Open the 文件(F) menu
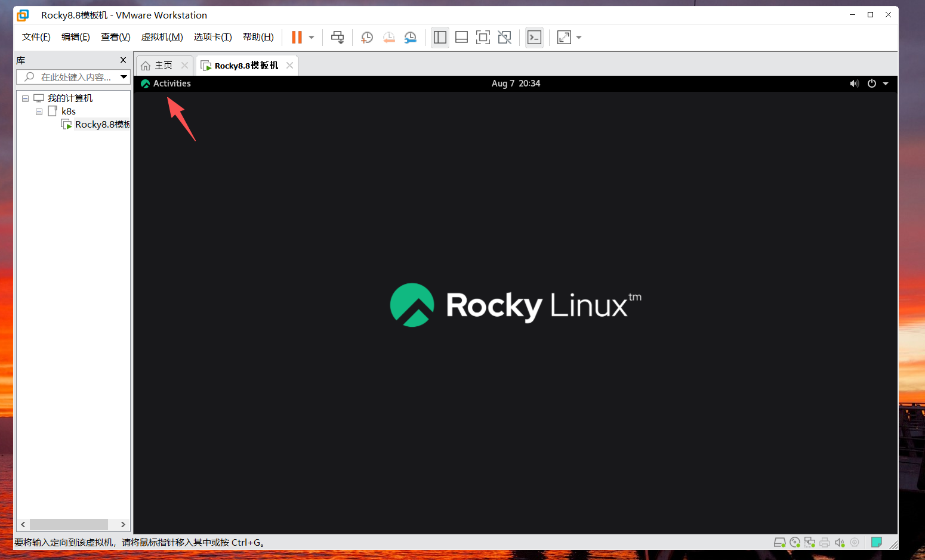Viewport: 925px width, 560px height. pyautogui.click(x=36, y=37)
